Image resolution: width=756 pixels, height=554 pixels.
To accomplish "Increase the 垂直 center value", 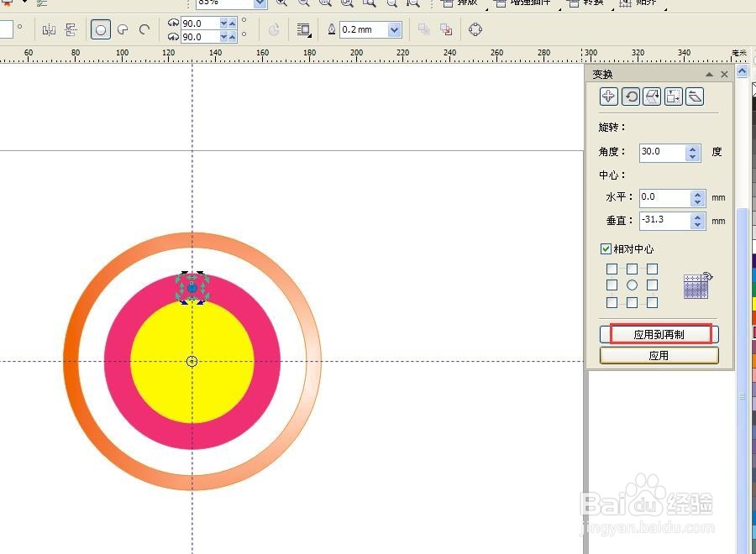I will click(x=698, y=217).
